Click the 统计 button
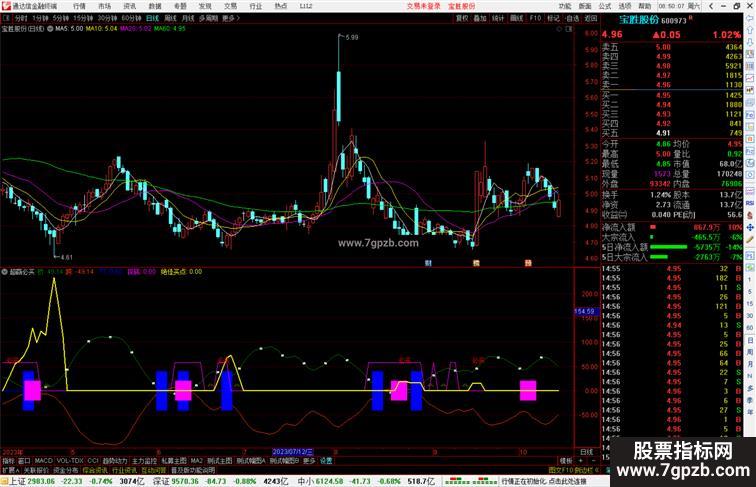Screen dimensions: 756x487 (x=498, y=18)
